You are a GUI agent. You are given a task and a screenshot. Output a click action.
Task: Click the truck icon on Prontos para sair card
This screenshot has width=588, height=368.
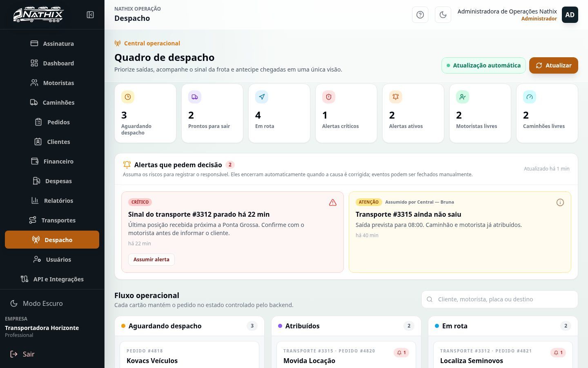click(195, 97)
